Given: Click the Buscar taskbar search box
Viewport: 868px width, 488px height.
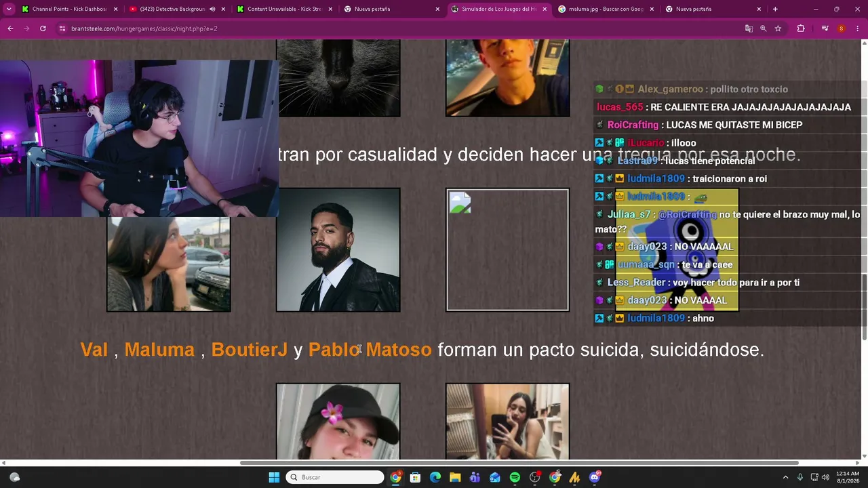Looking at the screenshot, I should 335,477.
